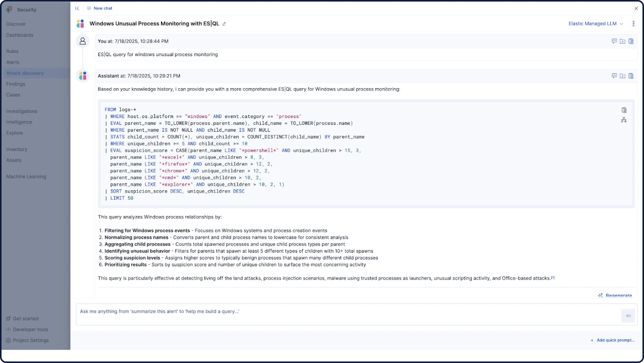The image size is (644, 363).
Task: Open the citation footnote reference [1]
Action: (553, 277)
